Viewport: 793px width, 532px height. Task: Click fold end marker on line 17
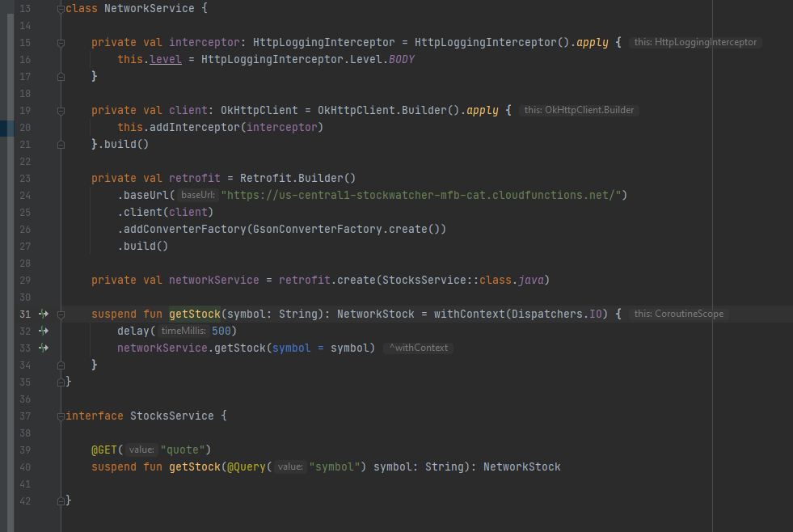tap(61, 77)
